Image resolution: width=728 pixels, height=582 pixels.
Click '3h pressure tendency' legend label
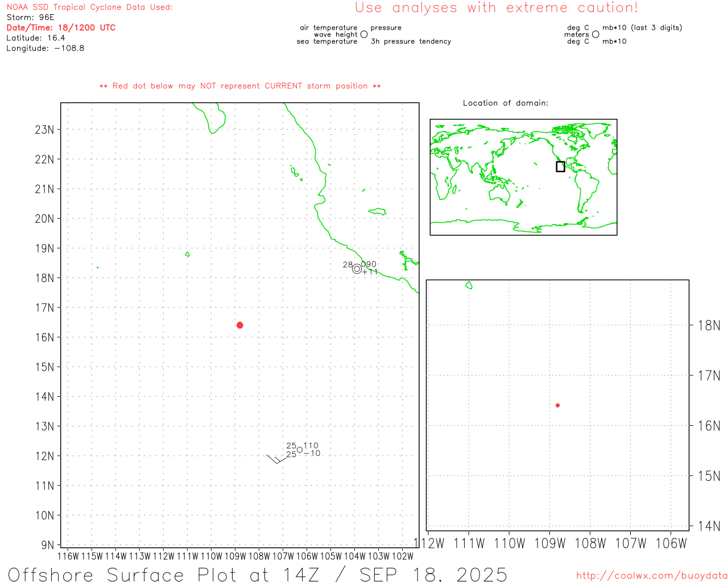(411, 41)
